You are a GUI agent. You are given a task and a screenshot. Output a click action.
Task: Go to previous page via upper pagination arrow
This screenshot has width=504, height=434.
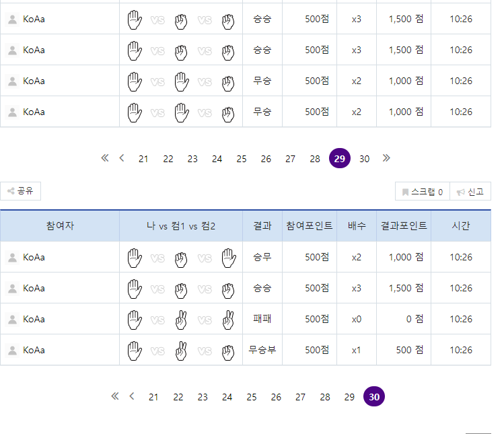(122, 158)
